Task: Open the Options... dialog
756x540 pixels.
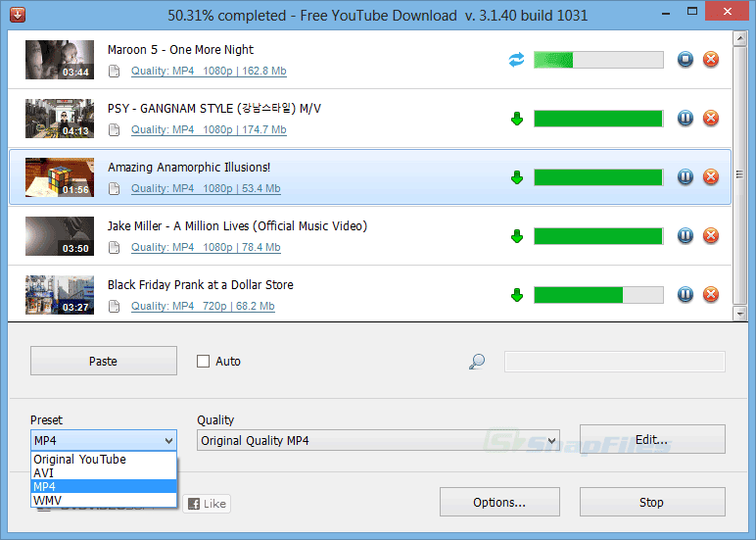Action: [x=499, y=502]
